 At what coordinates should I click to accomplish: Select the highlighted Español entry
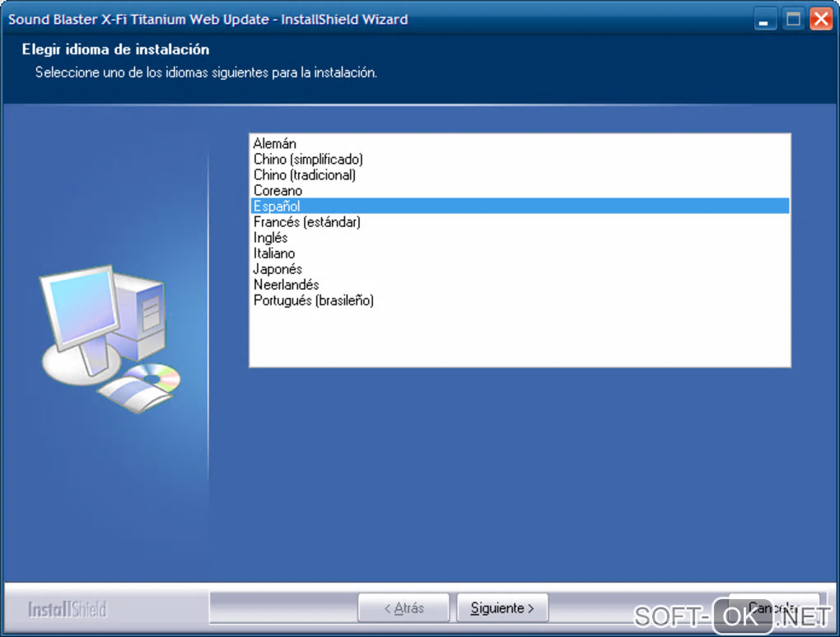point(520,206)
